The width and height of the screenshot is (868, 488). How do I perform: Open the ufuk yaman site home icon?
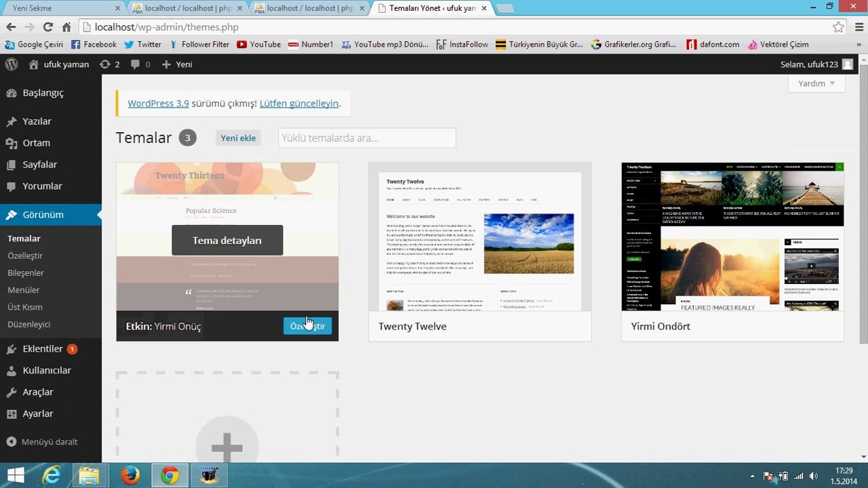34,64
